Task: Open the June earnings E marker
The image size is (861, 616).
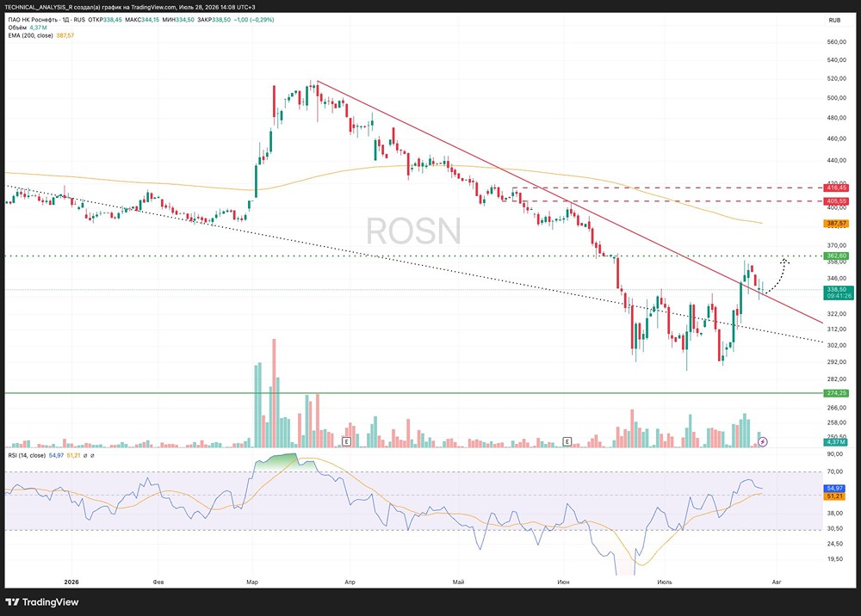Action: 567,441
